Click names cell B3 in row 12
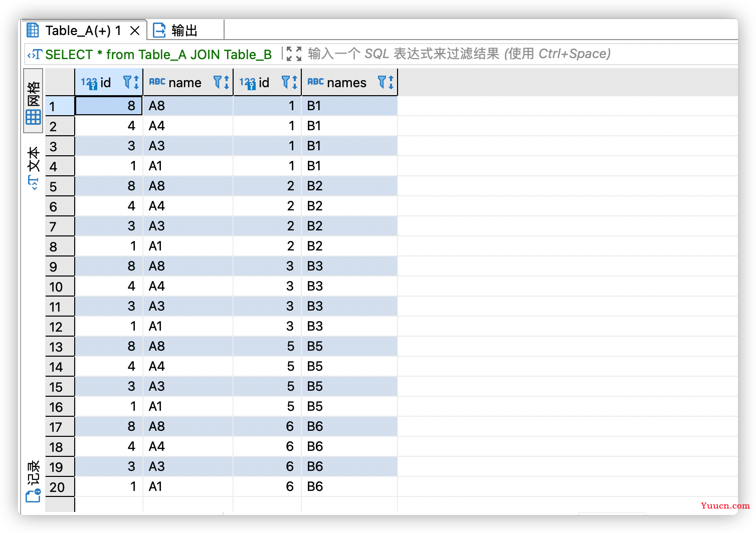Image resolution: width=756 pixels, height=533 pixels. (x=349, y=326)
